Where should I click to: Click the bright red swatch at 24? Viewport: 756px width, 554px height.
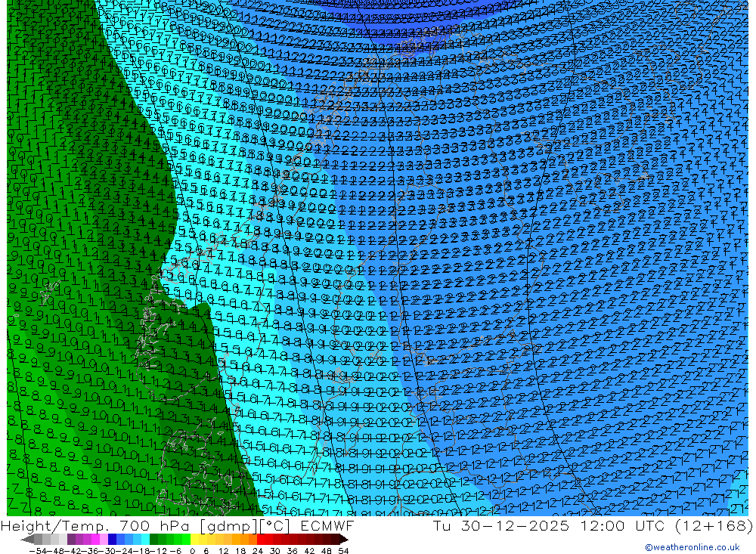[261, 540]
